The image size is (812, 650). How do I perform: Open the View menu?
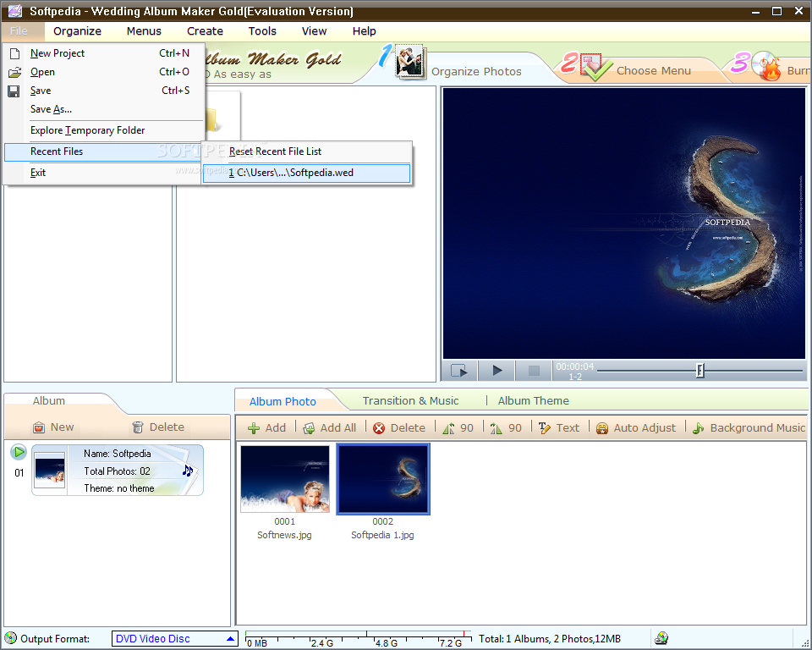pos(315,31)
